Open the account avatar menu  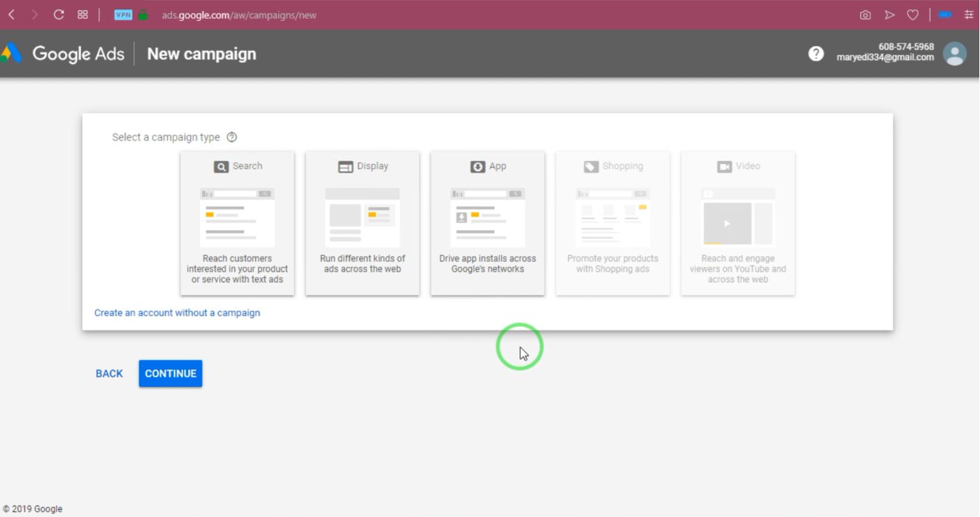click(x=955, y=54)
